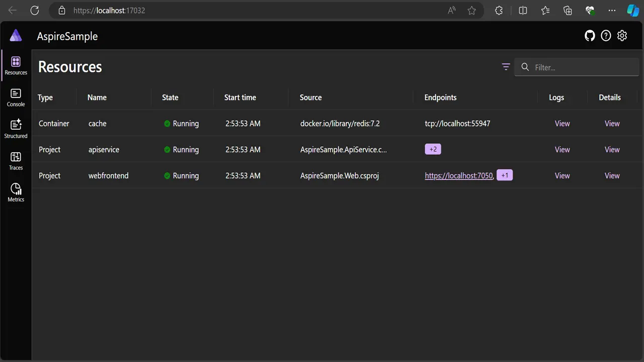Open dashboard Settings gear icon
Viewport: 644px width, 362px height.
622,36
